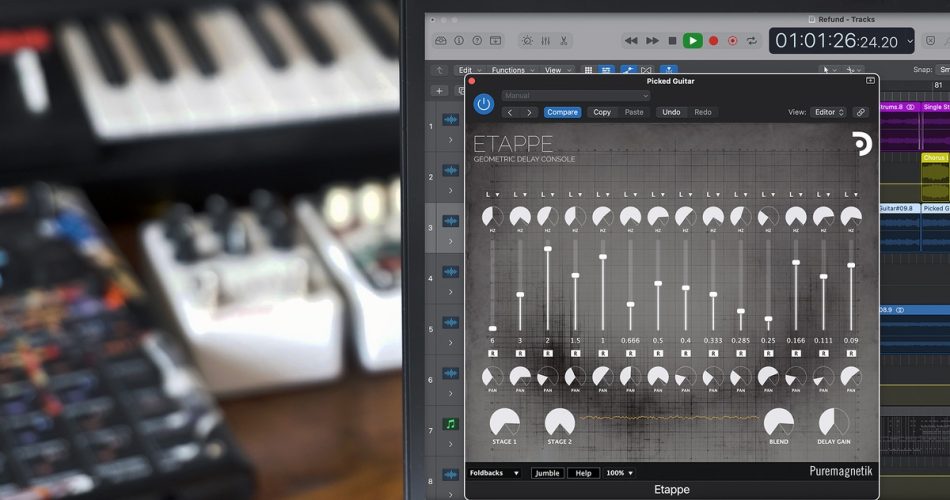
Task: Toggle the flex bowtie icon
Action: tap(646, 70)
